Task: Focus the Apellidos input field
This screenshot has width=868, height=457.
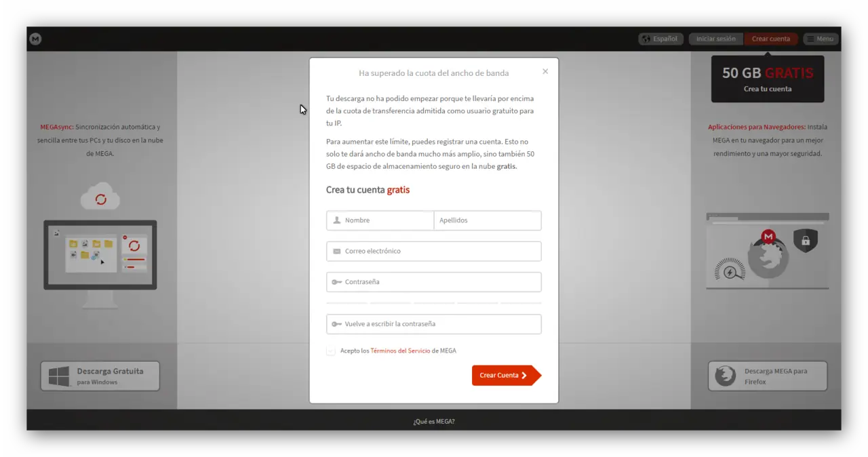Action: [488, 220]
